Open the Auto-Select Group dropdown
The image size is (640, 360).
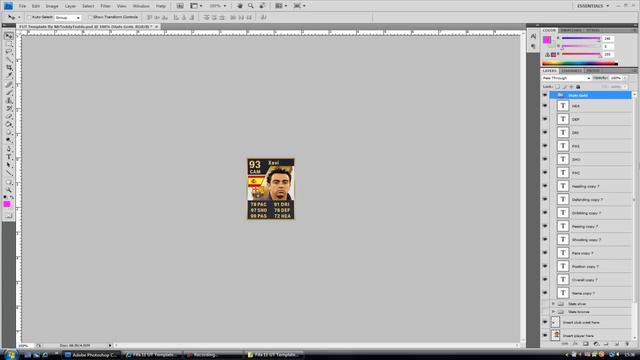[x=68, y=18]
